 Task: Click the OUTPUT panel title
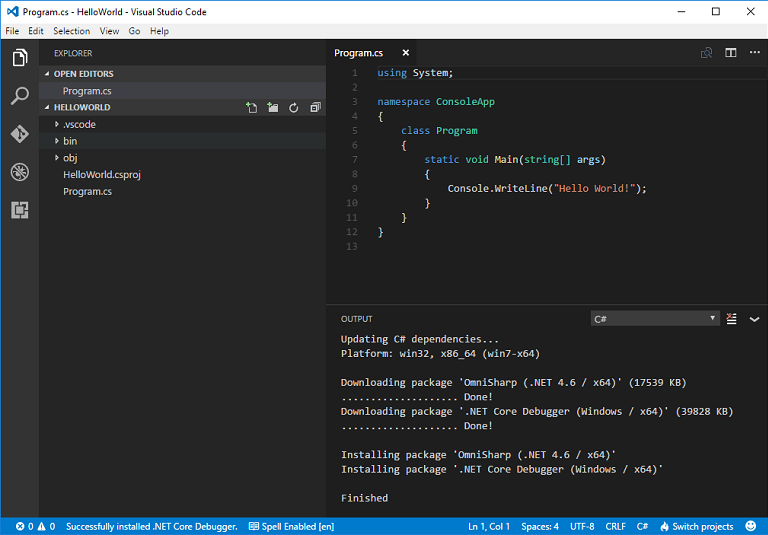(x=357, y=319)
